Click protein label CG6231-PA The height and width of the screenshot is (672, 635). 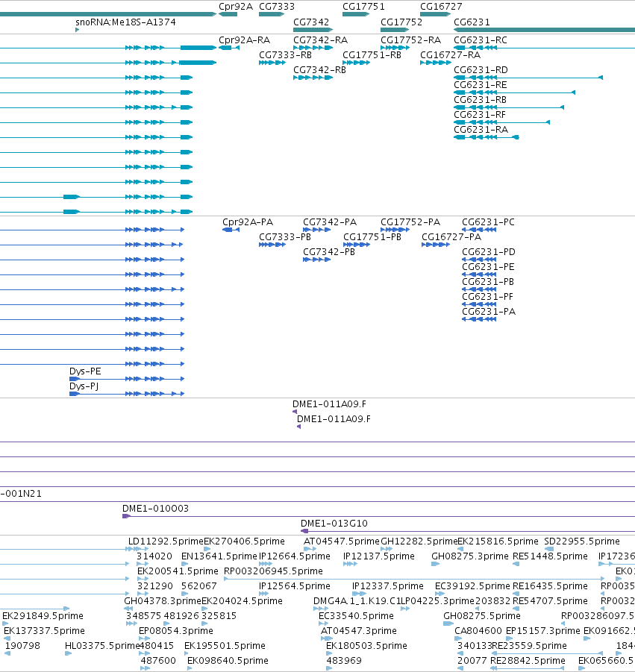coord(489,312)
